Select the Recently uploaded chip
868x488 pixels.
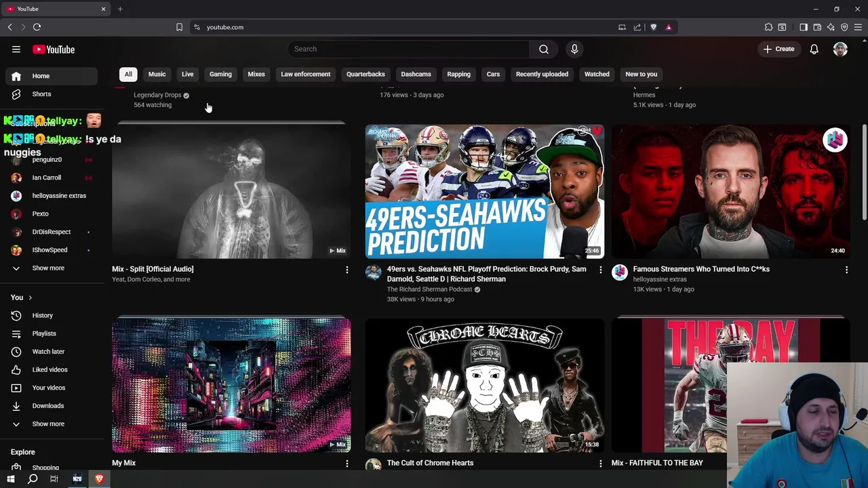coord(542,74)
